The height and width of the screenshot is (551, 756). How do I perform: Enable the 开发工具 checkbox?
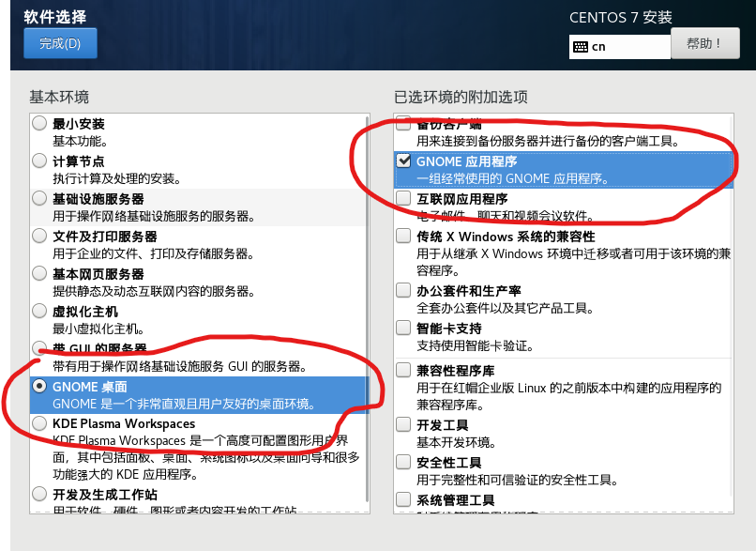tap(403, 424)
